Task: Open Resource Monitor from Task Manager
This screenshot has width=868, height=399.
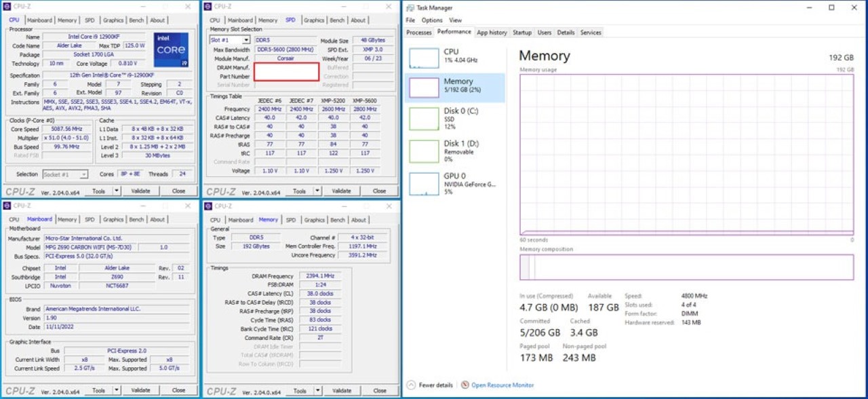Action: [x=501, y=383]
